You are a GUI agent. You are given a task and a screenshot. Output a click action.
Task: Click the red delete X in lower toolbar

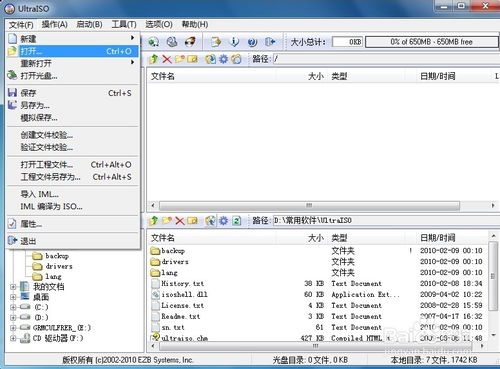click(180, 220)
